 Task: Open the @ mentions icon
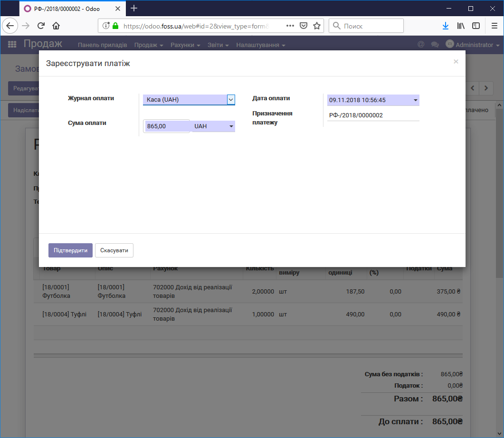pyautogui.click(x=421, y=44)
